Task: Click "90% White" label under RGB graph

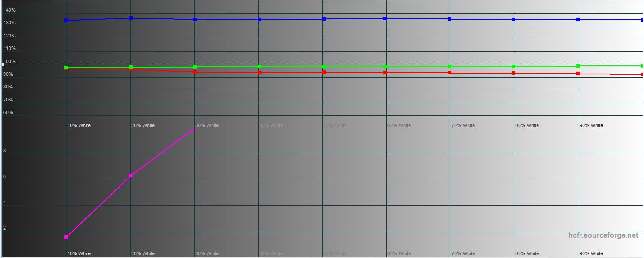Action: pyautogui.click(x=591, y=125)
